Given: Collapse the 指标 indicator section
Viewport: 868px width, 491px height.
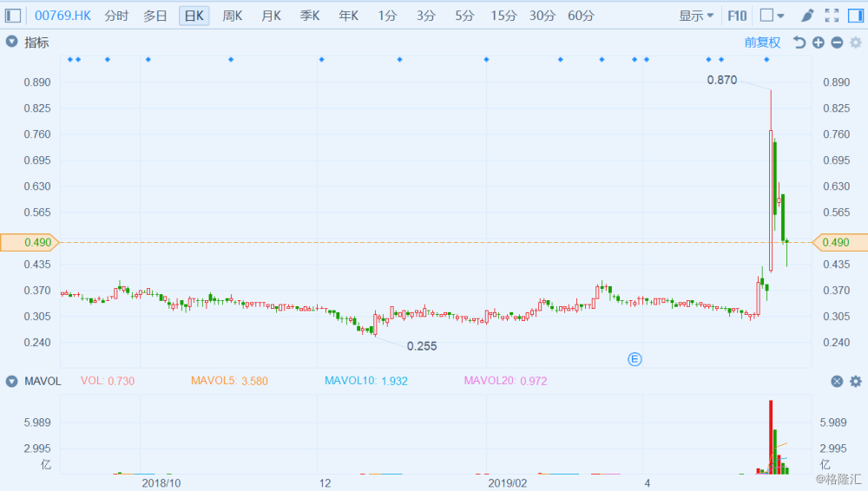Looking at the screenshot, I should [11, 42].
